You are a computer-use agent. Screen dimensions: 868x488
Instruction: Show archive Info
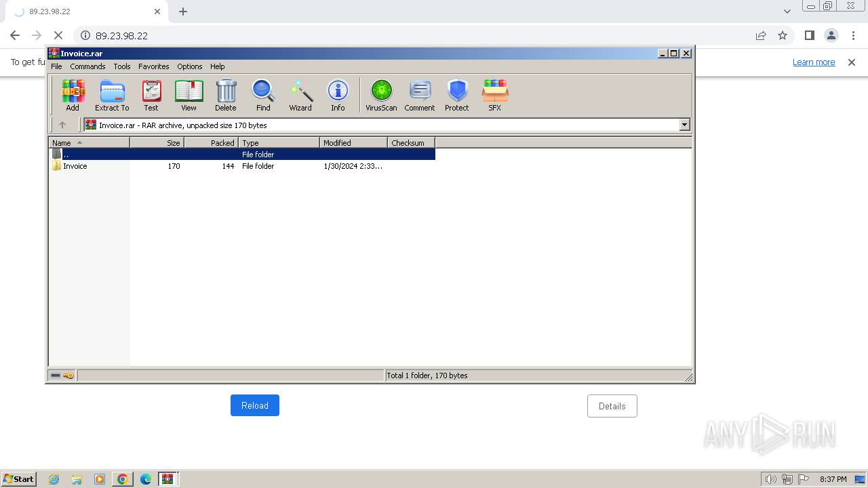[338, 96]
